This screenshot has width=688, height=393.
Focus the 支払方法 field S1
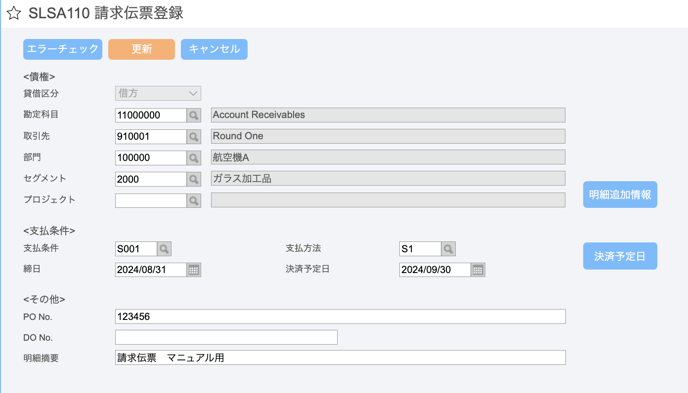[420, 249]
